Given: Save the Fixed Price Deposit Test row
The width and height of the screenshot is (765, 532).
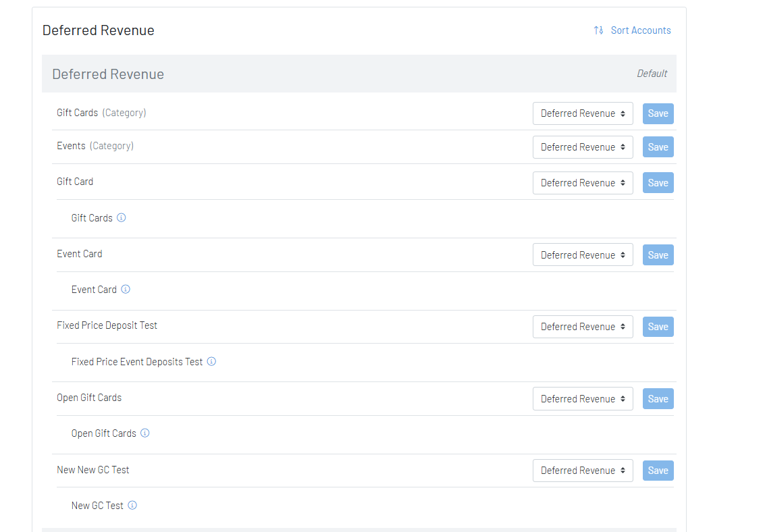Looking at the screenshot, I should pyautogui.click(x=658, y=327).
